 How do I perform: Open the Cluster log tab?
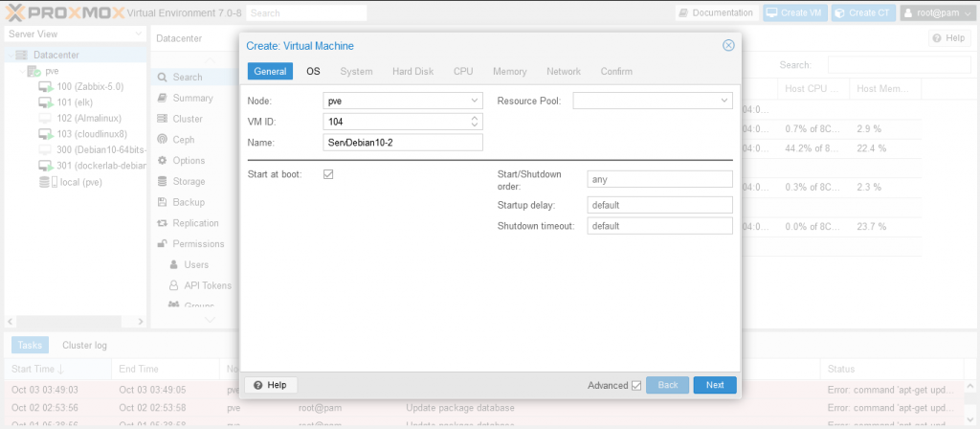84,345
